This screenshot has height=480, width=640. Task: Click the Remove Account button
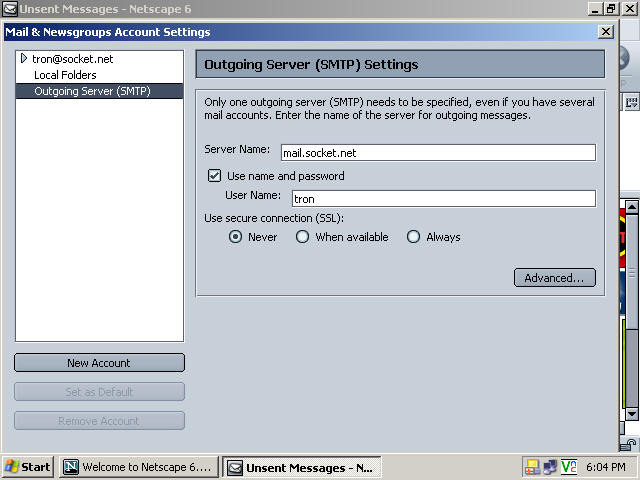99,421
